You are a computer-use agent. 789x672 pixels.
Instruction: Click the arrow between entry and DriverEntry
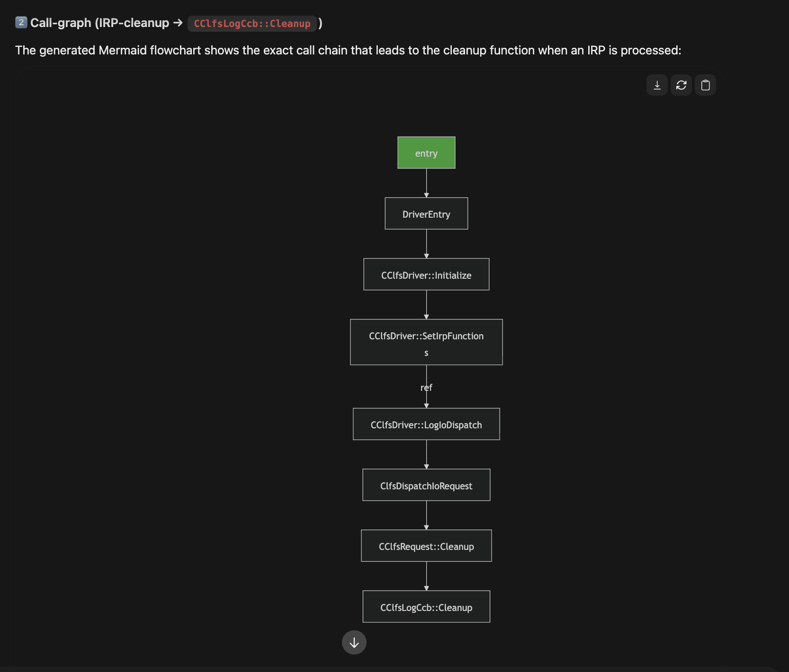(426, 183)
